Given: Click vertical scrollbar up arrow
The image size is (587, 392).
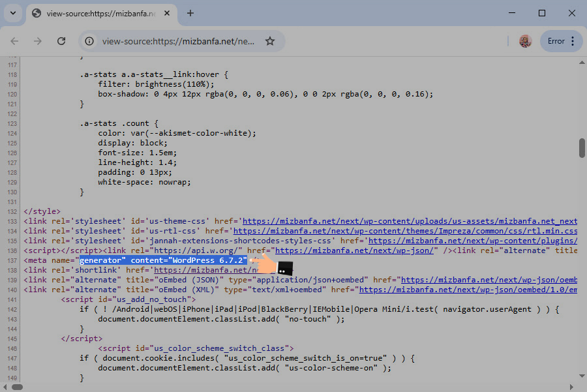Looking at the screenshot, I should coord(582,63).
